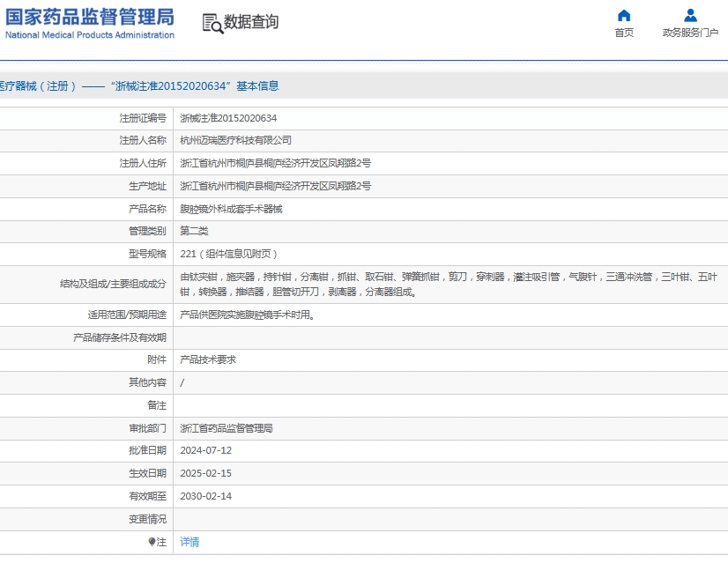This screenshot has height=563, width=728.
Task: Select product name 腹腔镜外科成套手术器械
Action: (231, 209)
